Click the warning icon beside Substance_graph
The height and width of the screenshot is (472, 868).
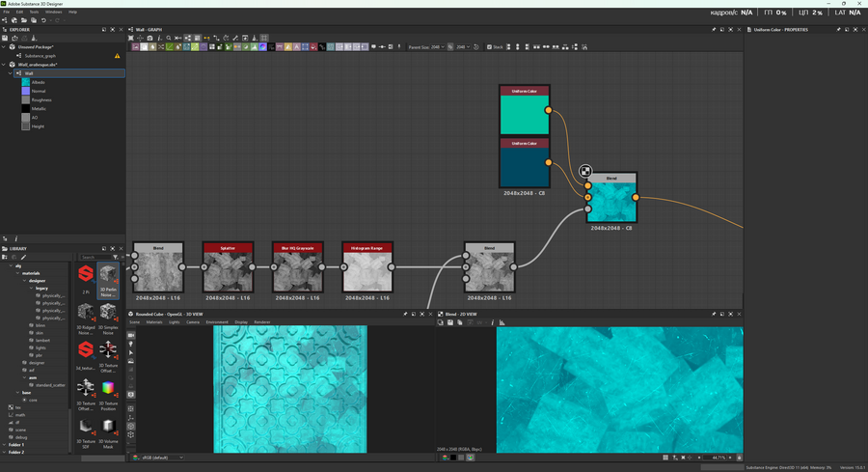(x=118, y=56)
